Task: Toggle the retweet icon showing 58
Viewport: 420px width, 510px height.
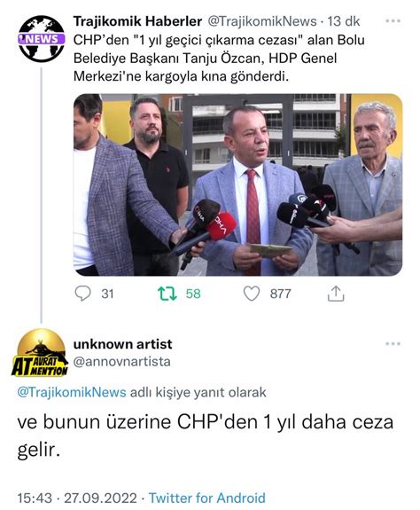Action: (167, 294)
